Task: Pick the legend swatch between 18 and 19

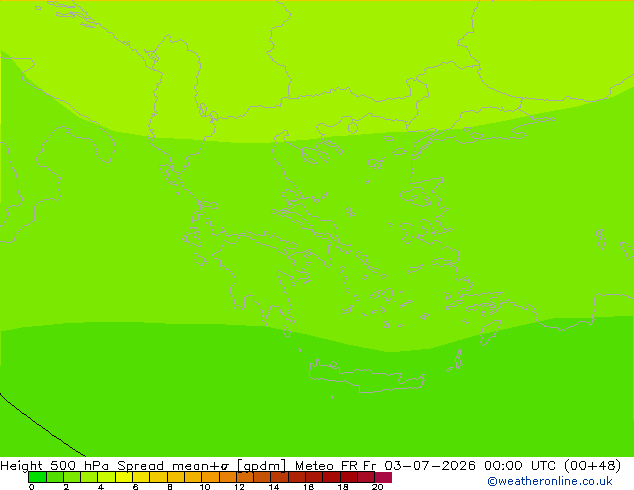Action: [x=349, y=477]
